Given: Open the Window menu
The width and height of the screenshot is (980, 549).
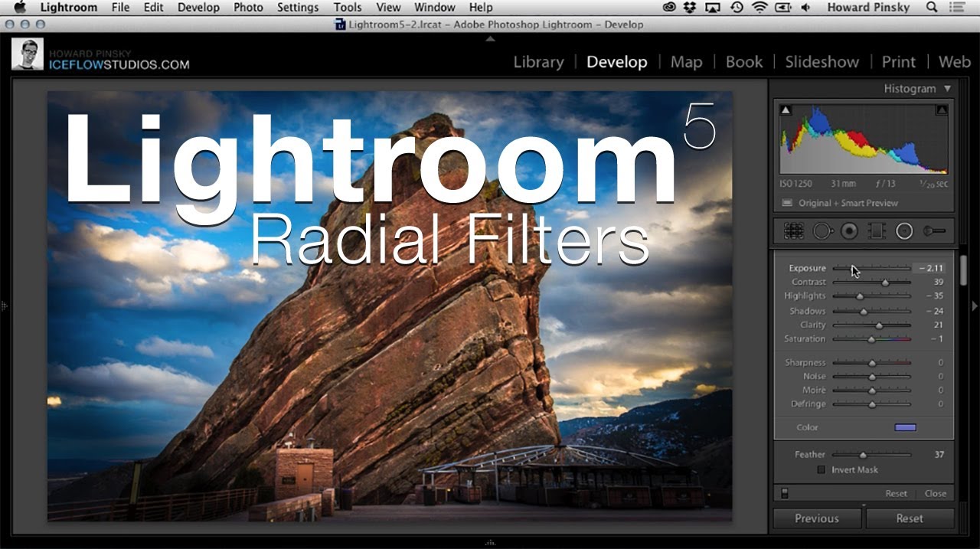Looking at the screenshot, I should pyautogui.click(x=435, y=8).
